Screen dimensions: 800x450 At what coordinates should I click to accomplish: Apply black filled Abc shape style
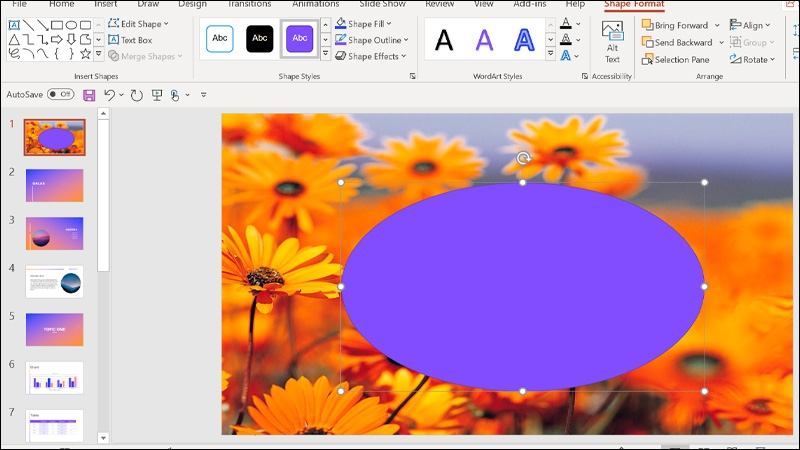click(260, 39)
